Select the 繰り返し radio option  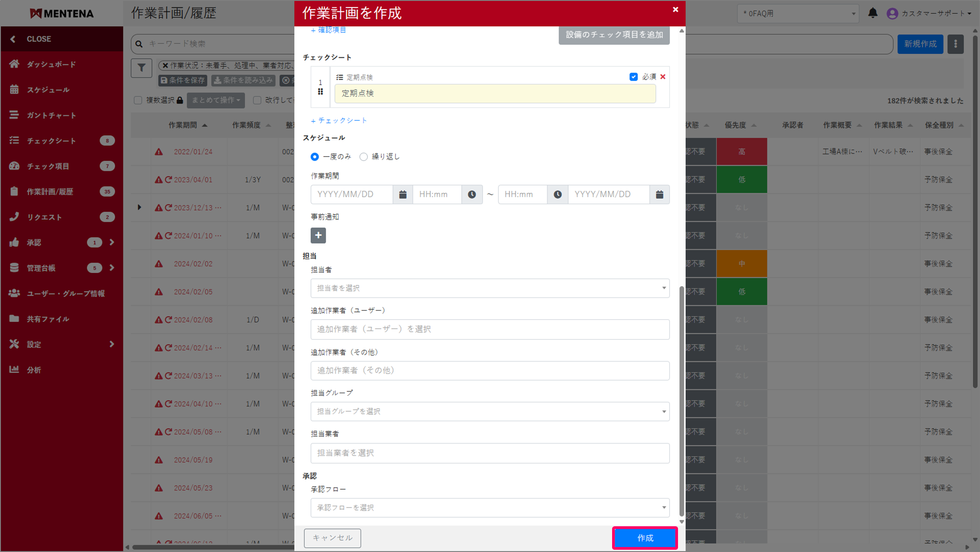pos(363,157)
